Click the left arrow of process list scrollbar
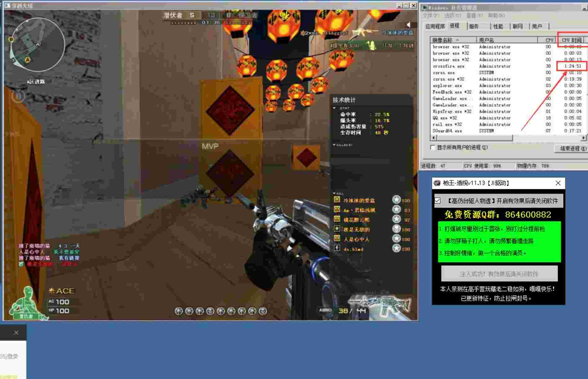The width and height of the screenshot is (588, 379). click(433, 138)
